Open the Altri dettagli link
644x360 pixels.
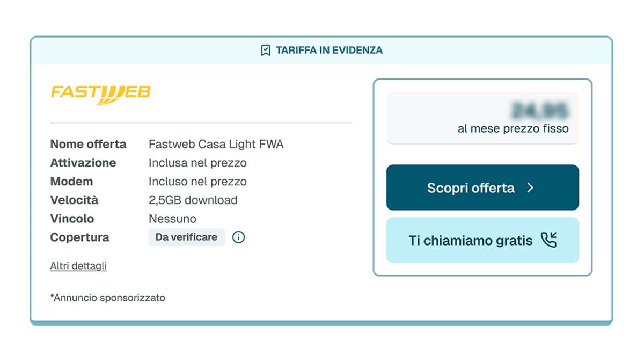click(78, 266)
